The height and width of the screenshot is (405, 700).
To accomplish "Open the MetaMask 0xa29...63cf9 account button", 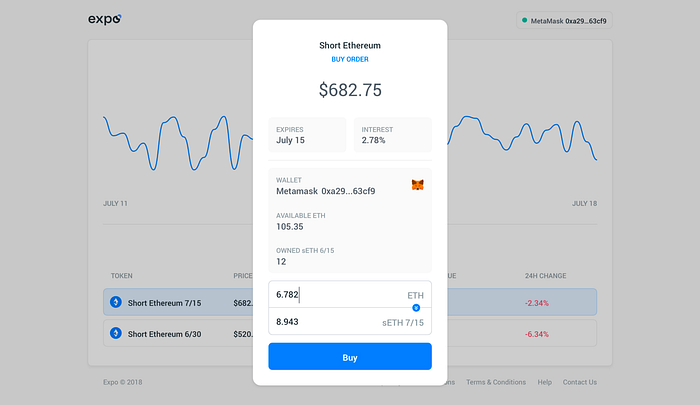I will click(x=564, y=20).
